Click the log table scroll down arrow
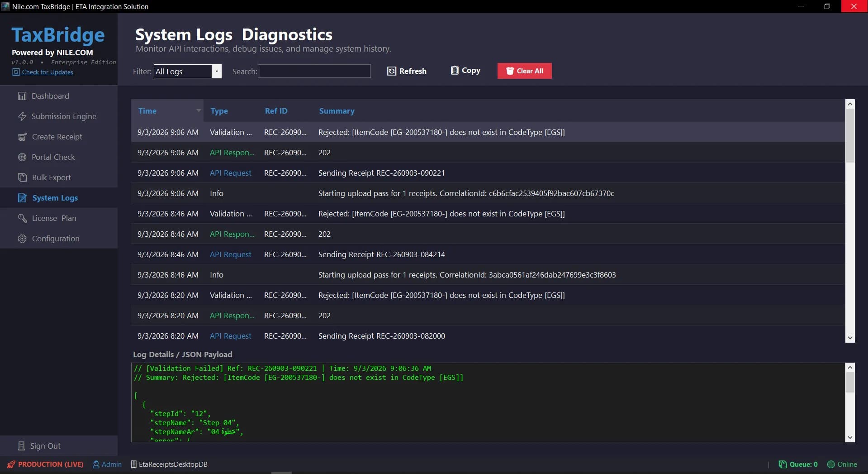Viewport: 868px width, 474px height. pyautogui.click(x=850, y=338)
